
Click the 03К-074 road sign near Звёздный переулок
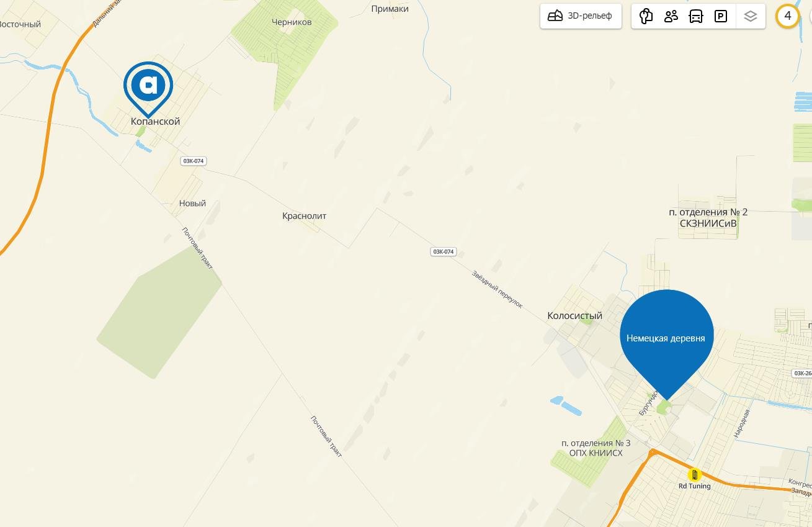tap(443, 251)
